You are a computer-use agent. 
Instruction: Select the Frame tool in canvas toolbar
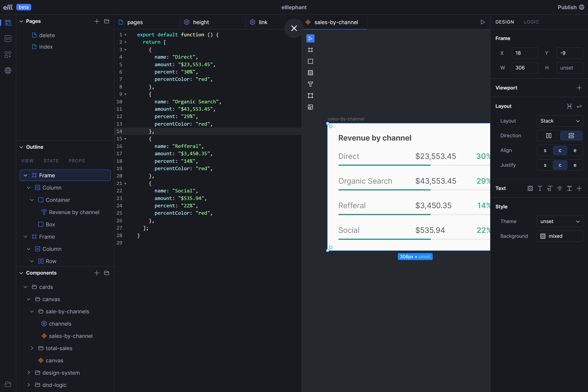coord(310,50)
